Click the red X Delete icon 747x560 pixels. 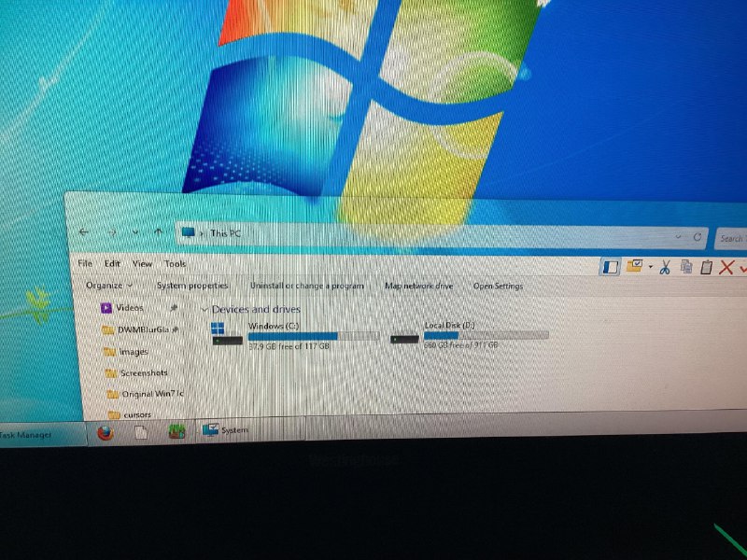(x=726, y=267)
